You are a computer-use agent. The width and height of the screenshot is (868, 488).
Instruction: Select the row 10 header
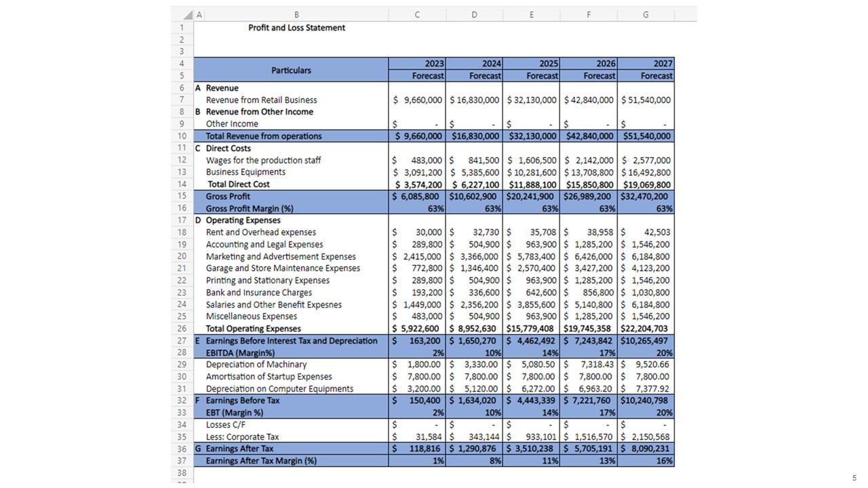coord(182,136)
